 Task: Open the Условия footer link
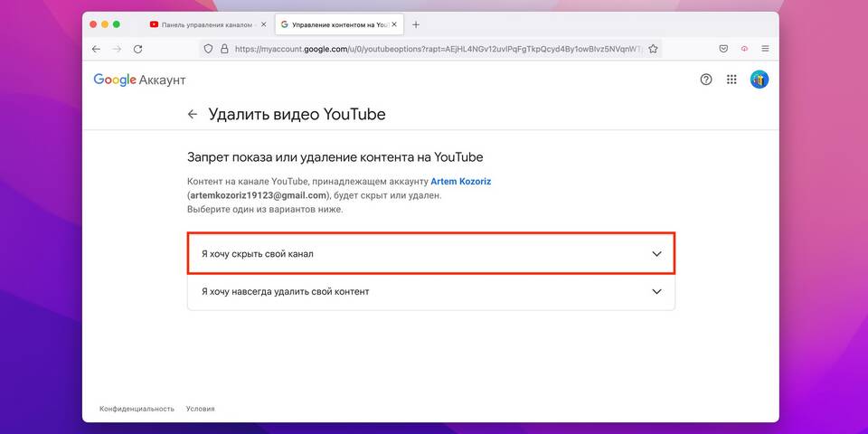pos(201,409)
